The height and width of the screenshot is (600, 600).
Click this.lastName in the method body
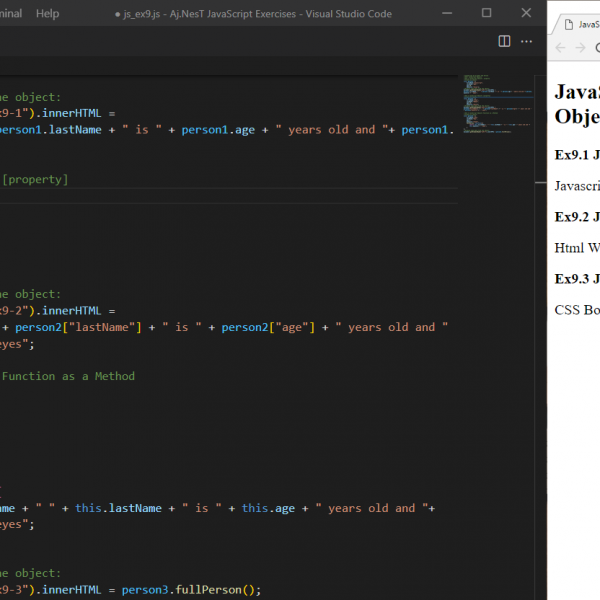point(118,508)
